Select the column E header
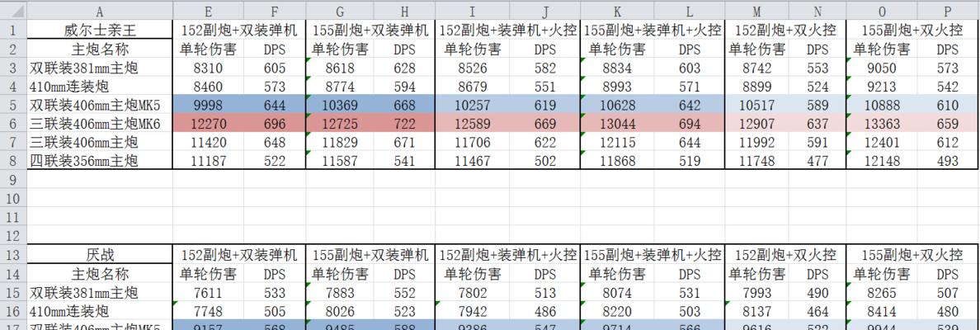The image size is (980, 330). click(208, 11)
